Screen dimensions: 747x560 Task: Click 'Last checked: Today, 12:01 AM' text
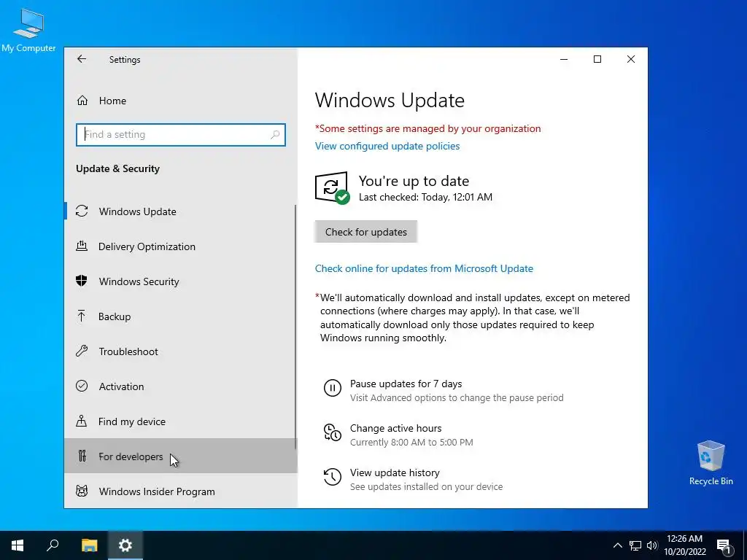click(x=425, y=197)
